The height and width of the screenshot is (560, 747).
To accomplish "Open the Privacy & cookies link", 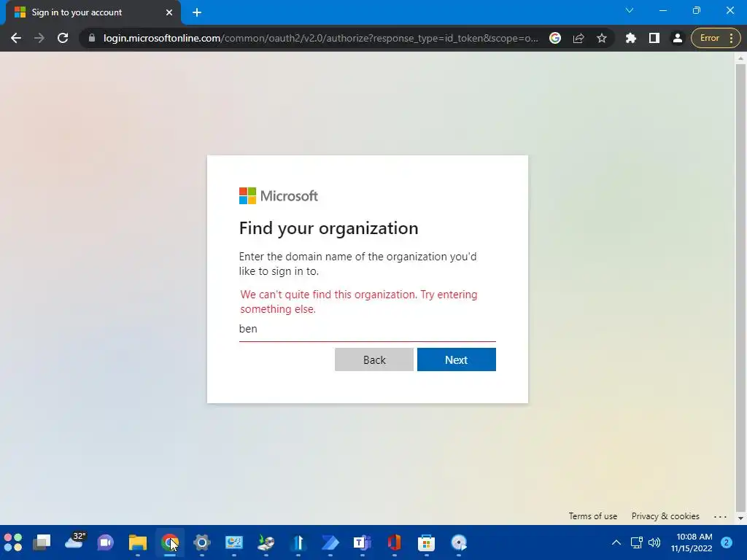I will click(665, 516).
